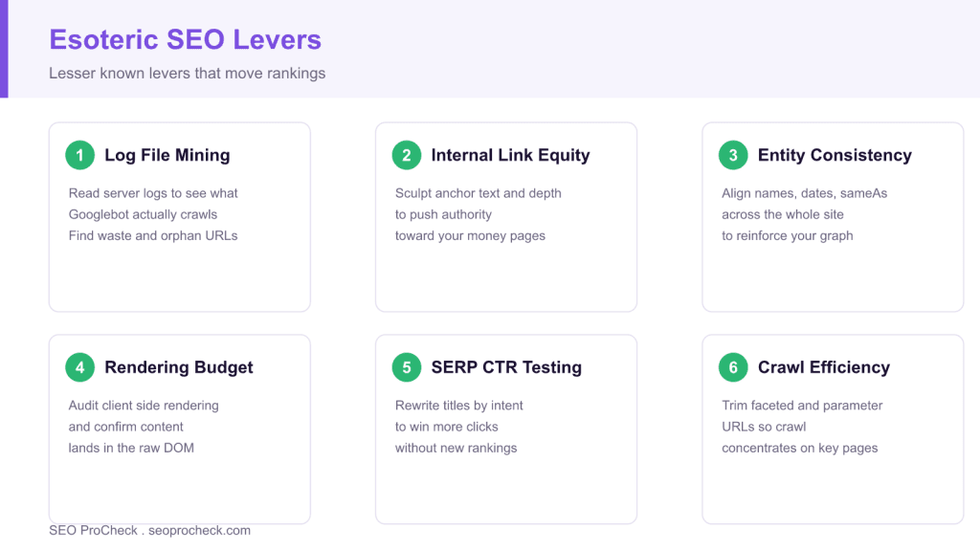Click the green number 6 badge
The width and height of the screenshot is (980, 551).
click(x=733, y=367)
